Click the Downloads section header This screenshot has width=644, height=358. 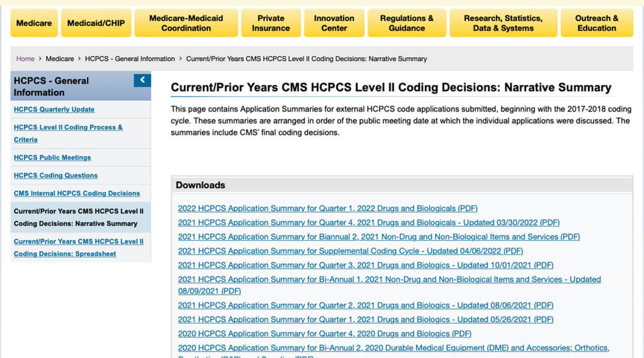point(402,185)
